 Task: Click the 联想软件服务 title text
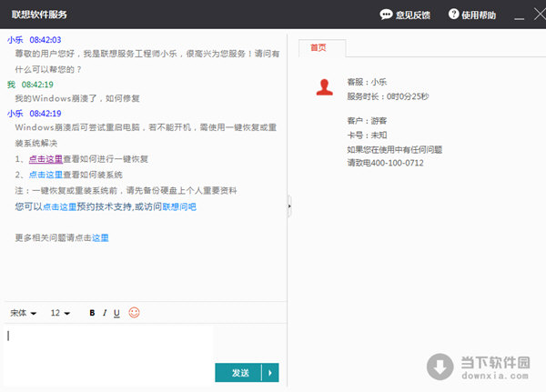point(39,15)
